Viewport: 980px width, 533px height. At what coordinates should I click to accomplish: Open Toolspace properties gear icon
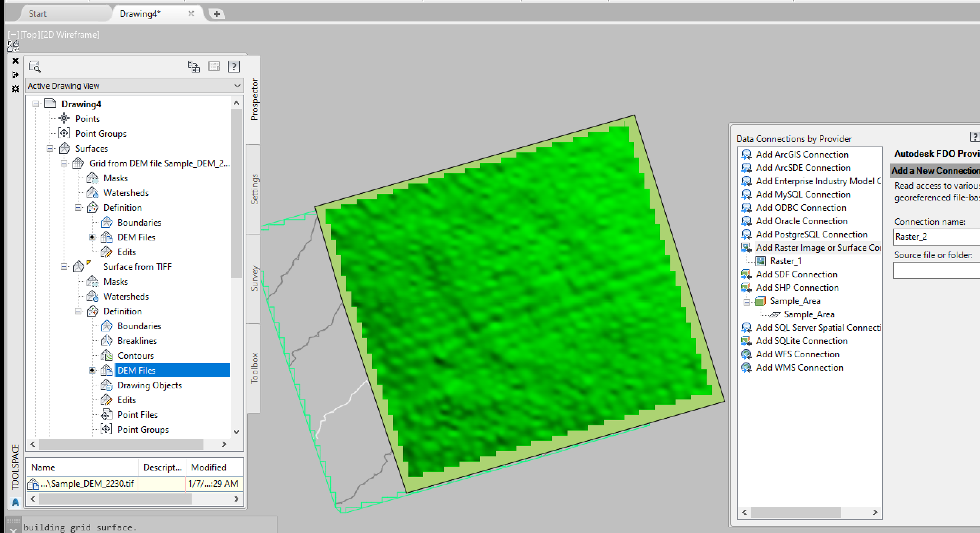pyautogui.click(x=15, y=89)
